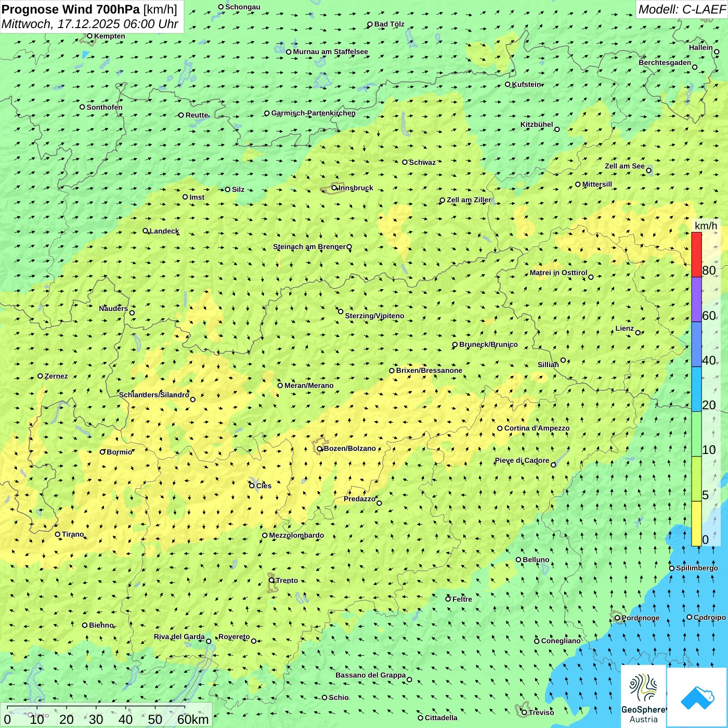Viewport: 728px width, 728px height.
Task: Click the Innsbruck city marker
Action: click(334, 188)
